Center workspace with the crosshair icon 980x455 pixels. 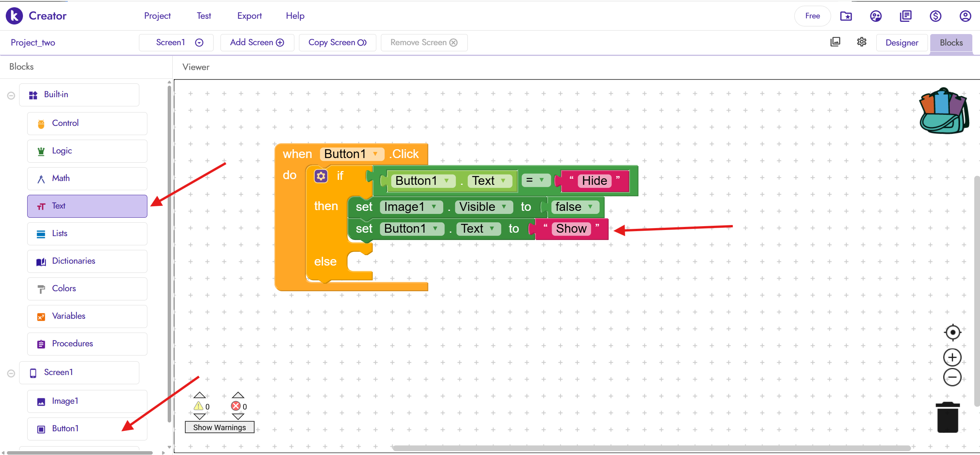tap(952, 332)
